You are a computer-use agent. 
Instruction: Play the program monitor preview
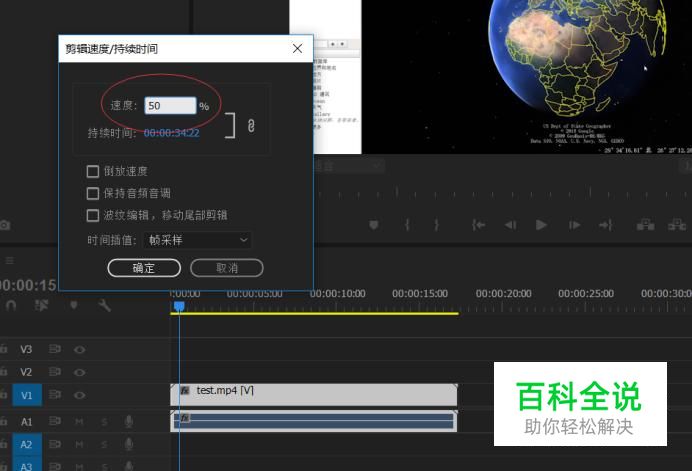click(541, 225)
